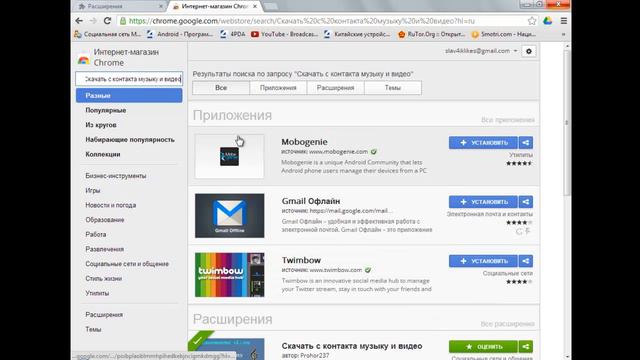
Task: Open the Расширения sidebar link
Action: pyautogui.click(x=104, y=315)
